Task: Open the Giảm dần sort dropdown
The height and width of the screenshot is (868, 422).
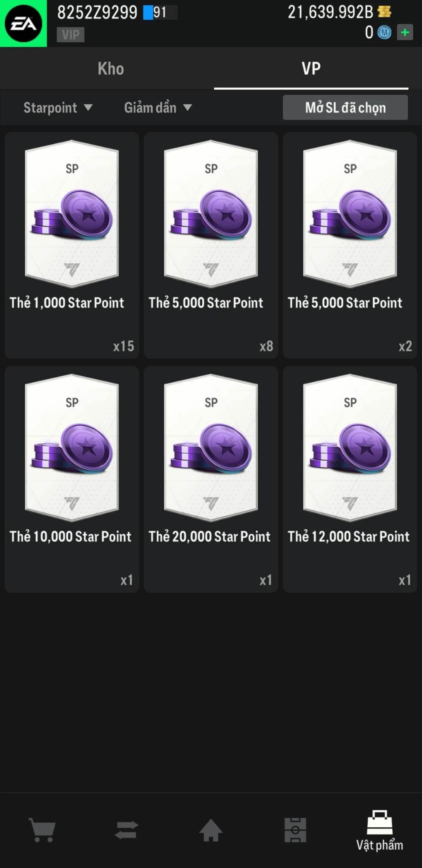Action: point(158,108)
